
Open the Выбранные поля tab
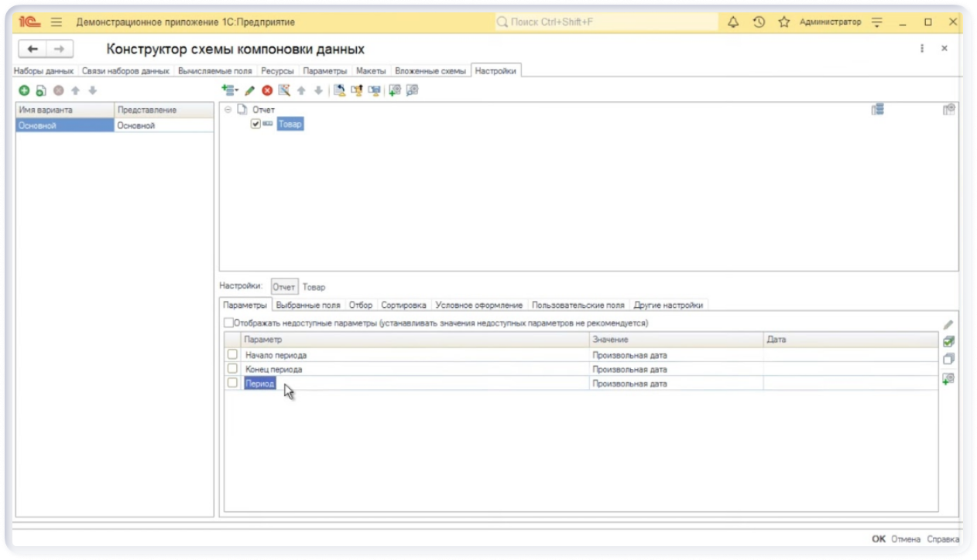pyautogui.click(x=308, y=306)
